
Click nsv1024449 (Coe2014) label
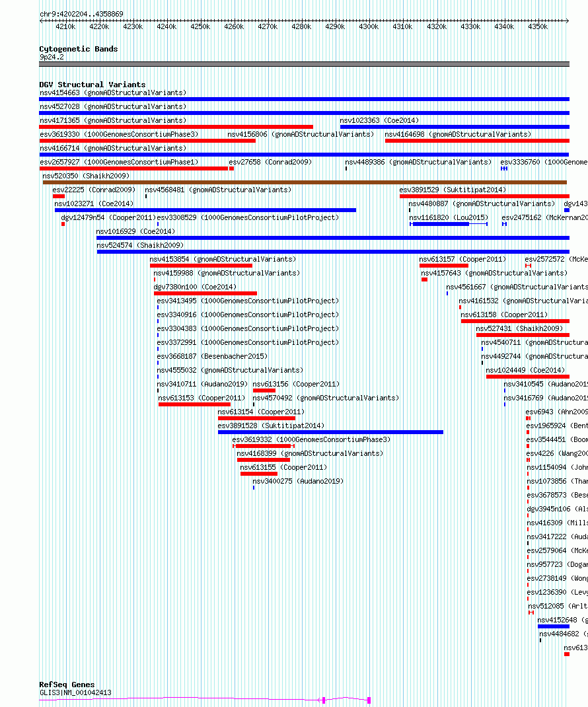pyautogui.click(x=525, y=370)
